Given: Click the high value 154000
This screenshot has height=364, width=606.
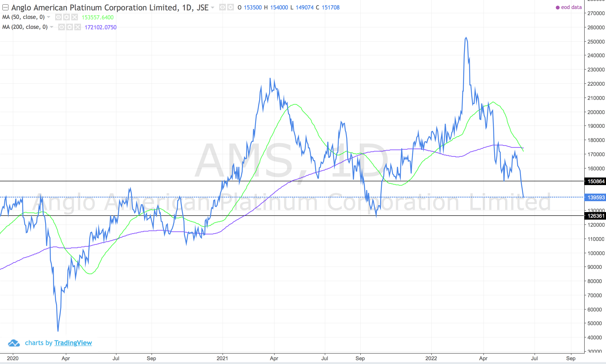Looking at the screenshot, I should point(279,8).
